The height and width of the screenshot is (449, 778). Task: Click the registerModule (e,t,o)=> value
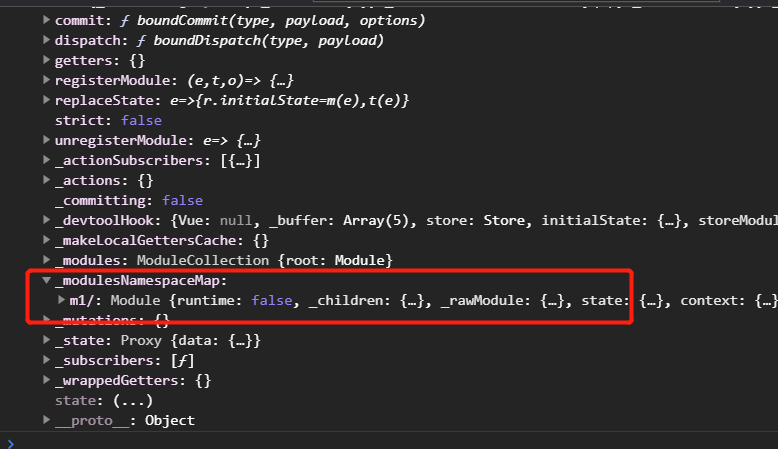[240, 80]
